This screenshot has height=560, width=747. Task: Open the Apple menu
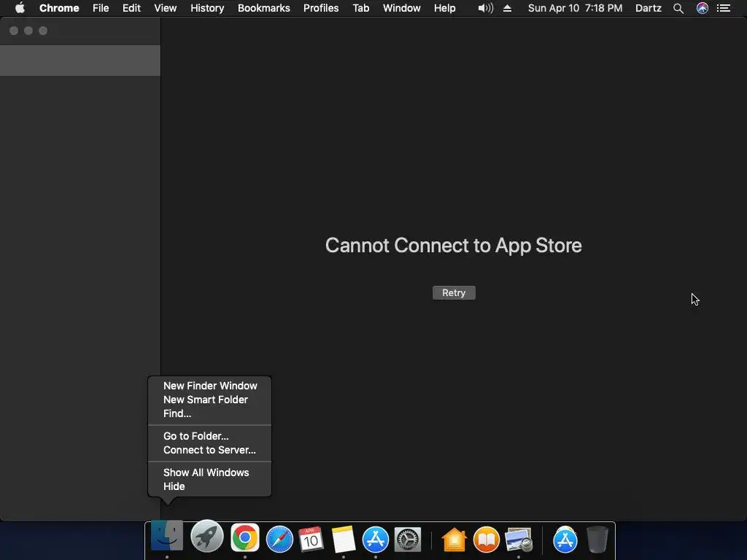coord(20,8)
